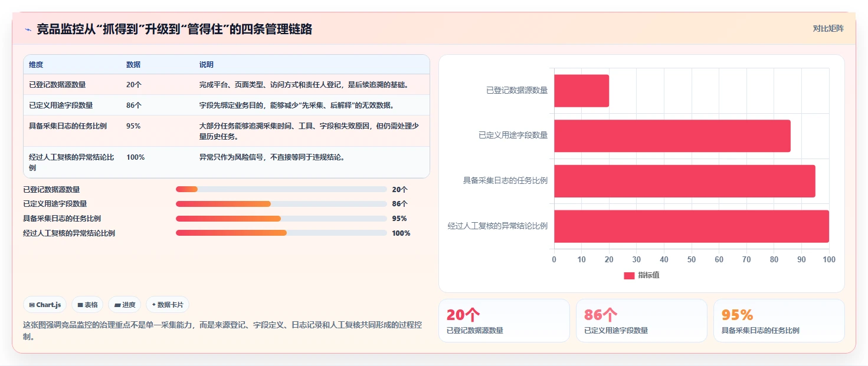Click the progress bar for 已登记数据源数量
The height and width of the screenshot is (366, 868).
281,189
